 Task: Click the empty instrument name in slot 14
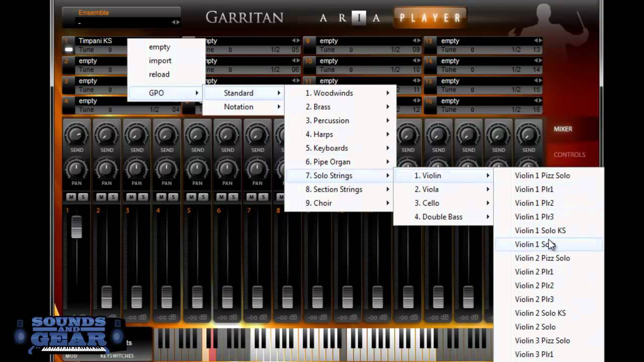point(450,61)
